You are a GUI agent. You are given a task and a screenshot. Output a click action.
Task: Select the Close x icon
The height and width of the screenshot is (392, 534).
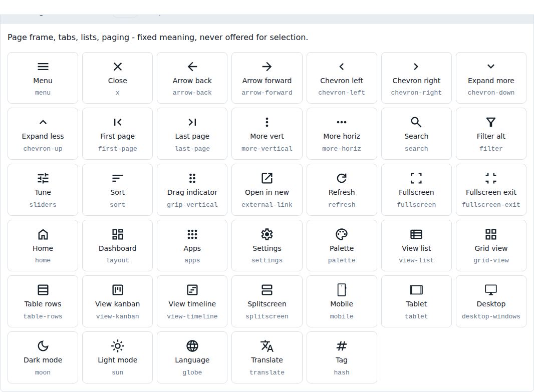click(118, 67)
